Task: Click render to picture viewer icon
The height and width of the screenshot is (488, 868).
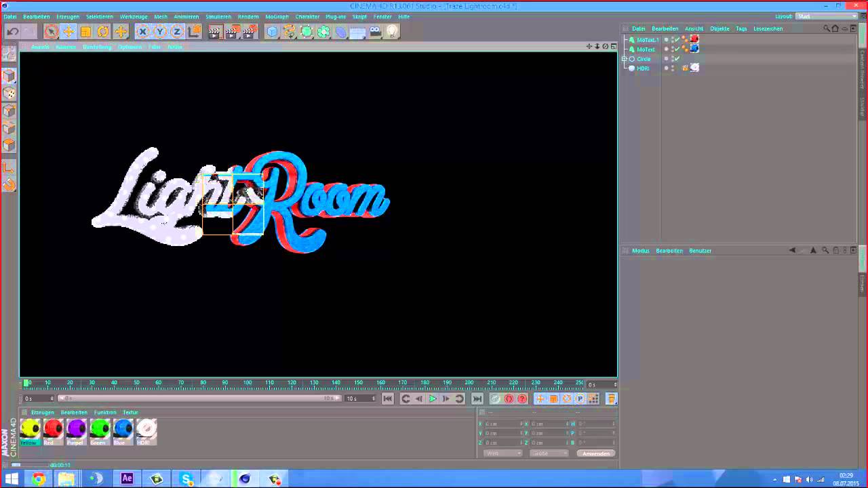Action: (x=233, y=31)
